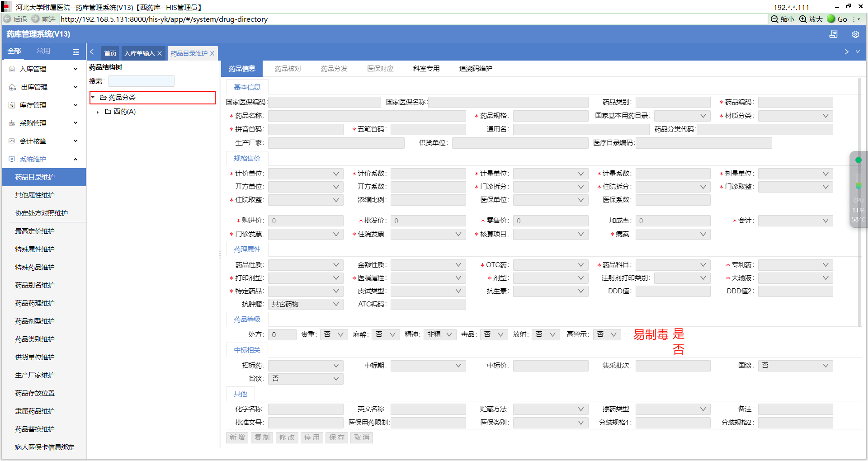Screen dimensions: 868x461
Task: Close the 入库单输入 tab
Action: 160,53
